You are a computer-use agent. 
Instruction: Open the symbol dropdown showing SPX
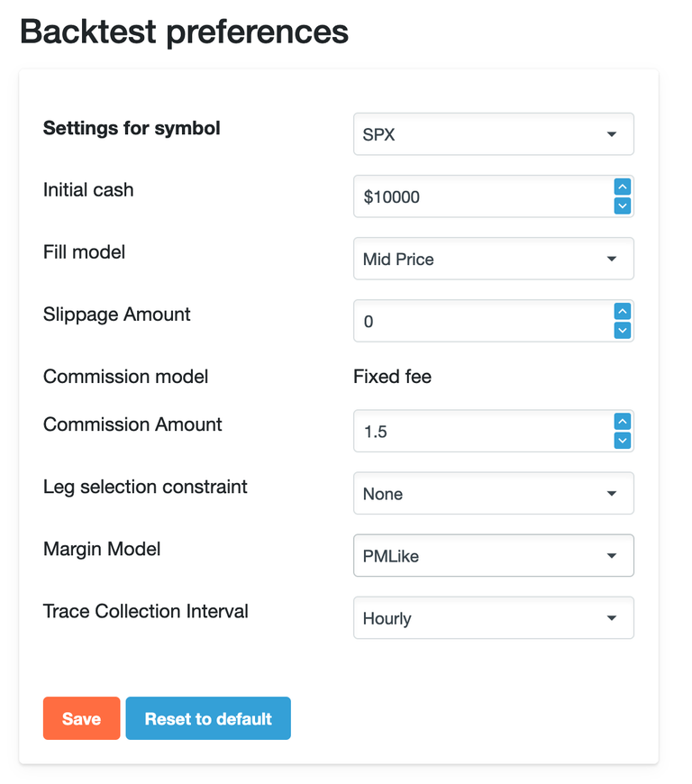pyautogui.click(x=494, y=132)
